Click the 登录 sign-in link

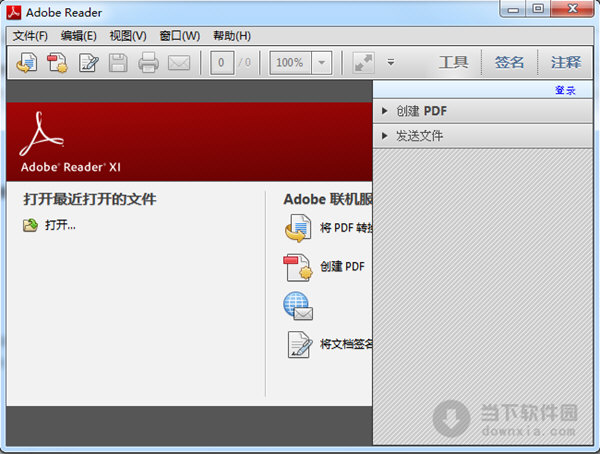pyautogui.click(x=565, y=90)
